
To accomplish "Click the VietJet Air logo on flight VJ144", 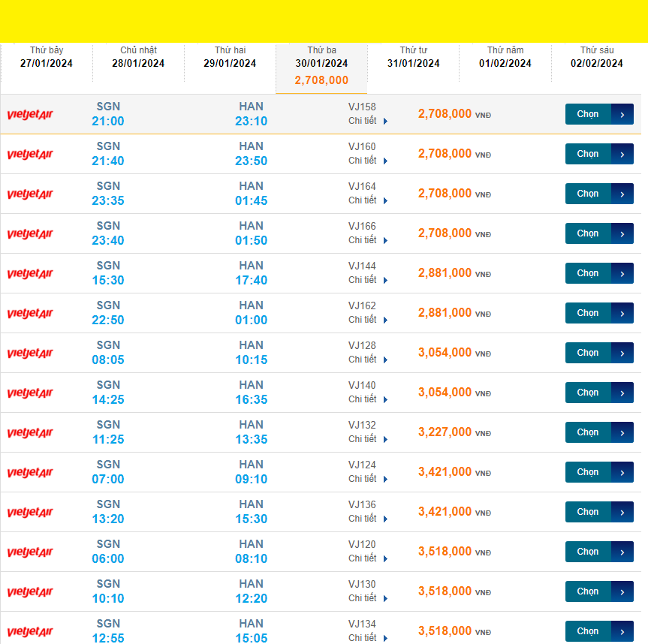I will 30,274.
